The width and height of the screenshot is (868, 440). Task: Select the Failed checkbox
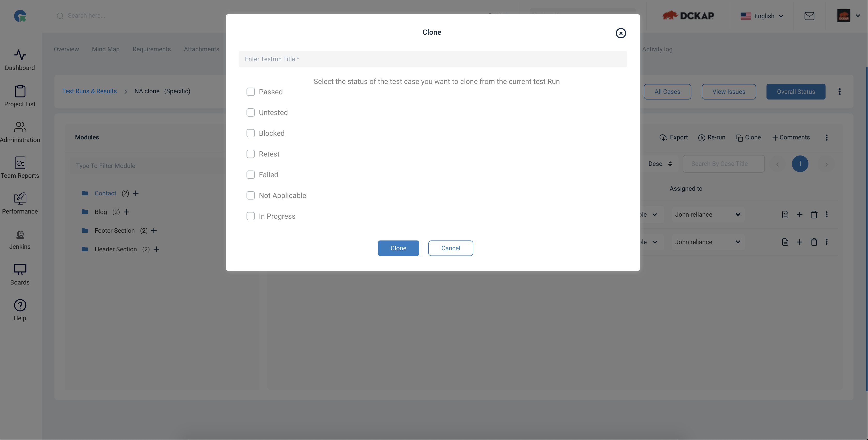(250, 175)
